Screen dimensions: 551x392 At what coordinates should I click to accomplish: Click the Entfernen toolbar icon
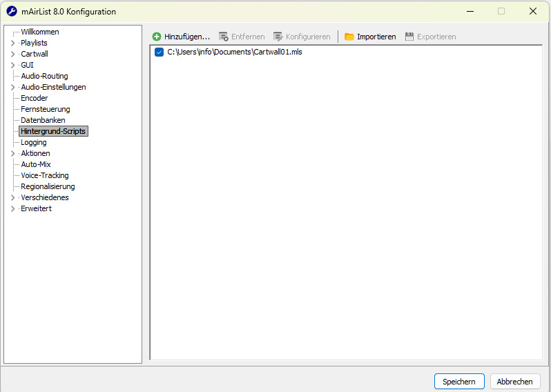224,37
